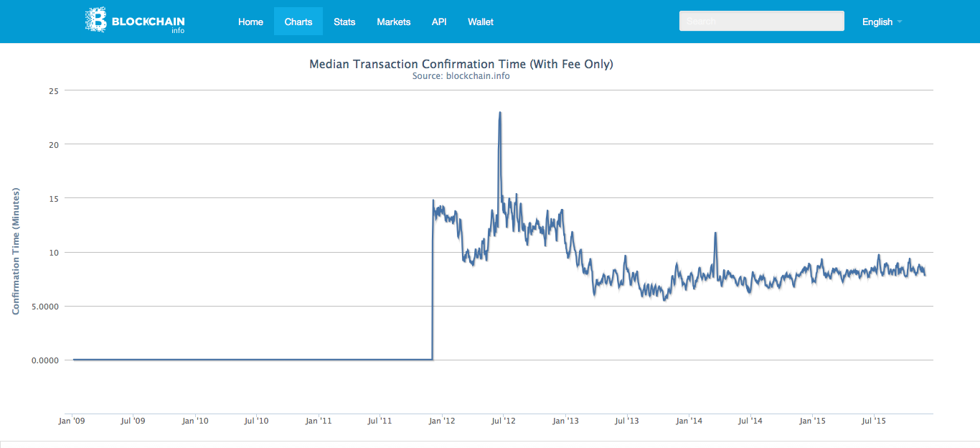Click the y-axis value 0.0000
This screenshot has width=980, height=448.
(45, 360)
